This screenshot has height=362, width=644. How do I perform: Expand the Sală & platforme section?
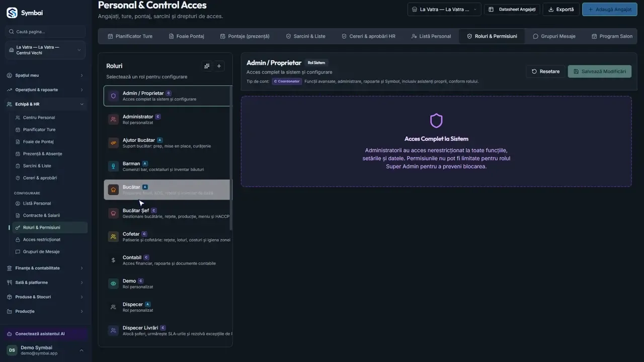tap(46, 283)
